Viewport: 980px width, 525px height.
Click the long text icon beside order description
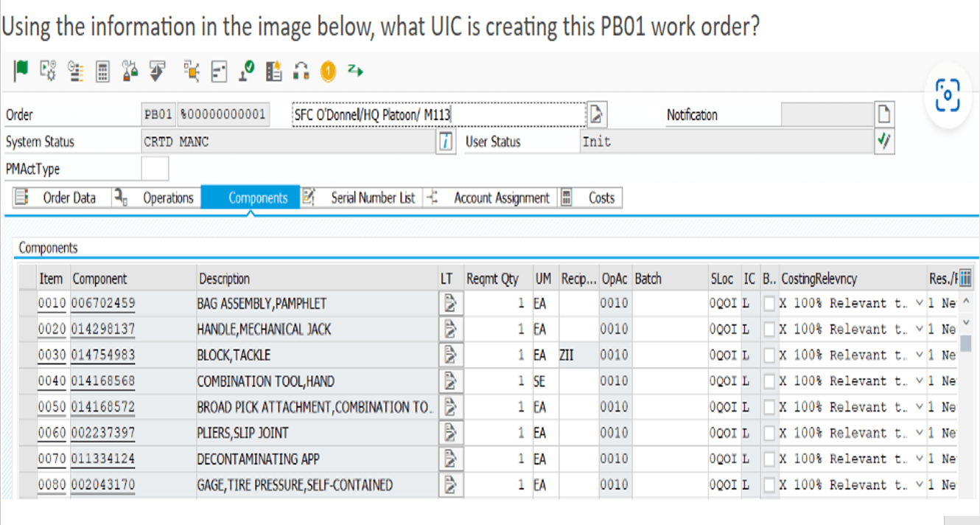tap(596, 115)
